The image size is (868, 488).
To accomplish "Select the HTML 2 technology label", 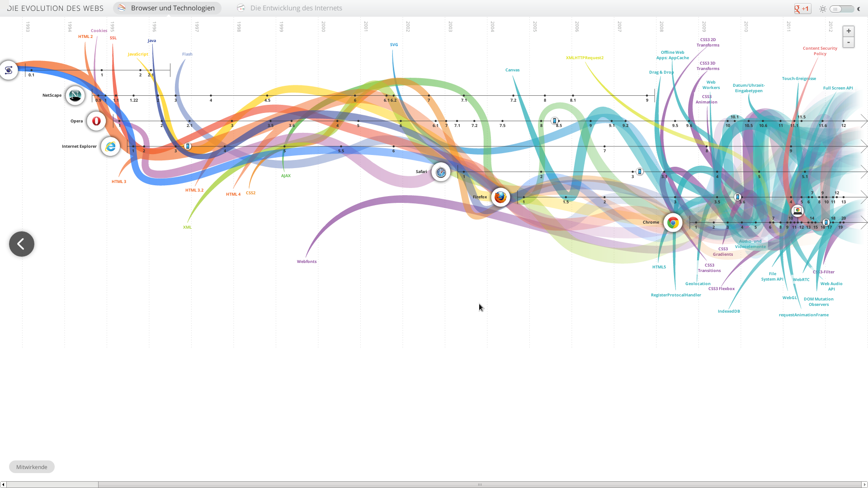I will point(85,37).
